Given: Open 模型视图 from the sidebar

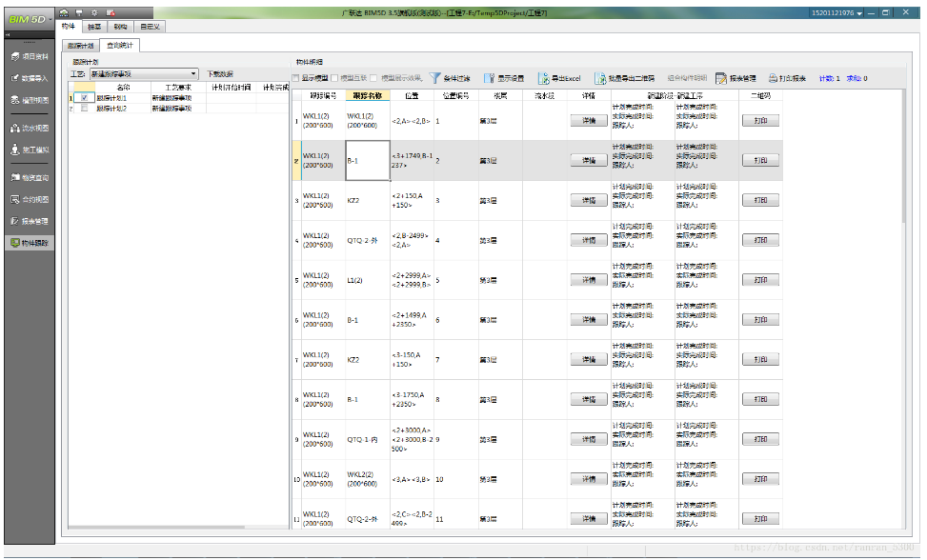Looking at the screenshot, I should click(x=30, y=100).
